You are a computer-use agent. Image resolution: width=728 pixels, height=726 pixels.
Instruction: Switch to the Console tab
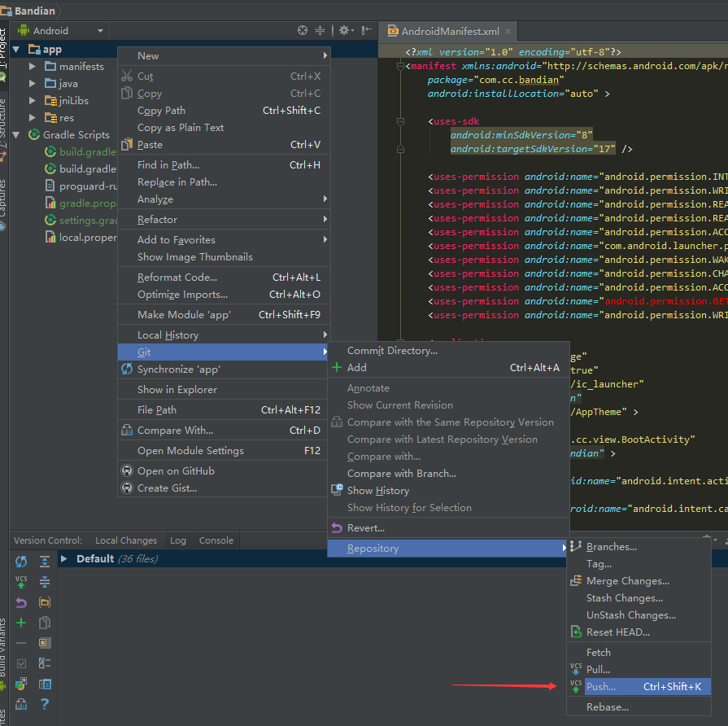tap(216, 540)
